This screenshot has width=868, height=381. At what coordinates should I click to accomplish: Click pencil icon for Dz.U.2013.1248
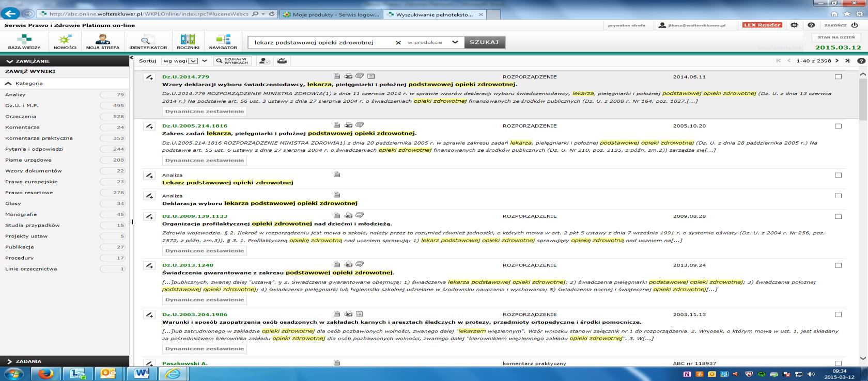pyautogui.click(x=149, y=265)
